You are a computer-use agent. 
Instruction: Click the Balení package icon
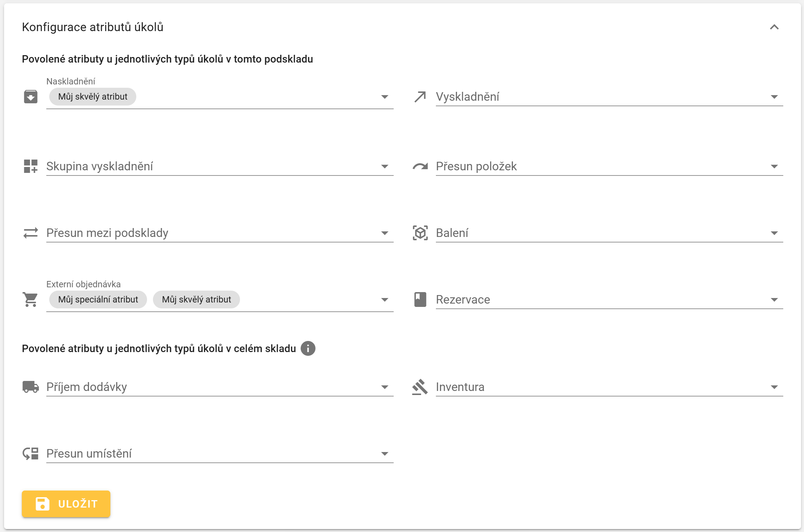[420, 233]
